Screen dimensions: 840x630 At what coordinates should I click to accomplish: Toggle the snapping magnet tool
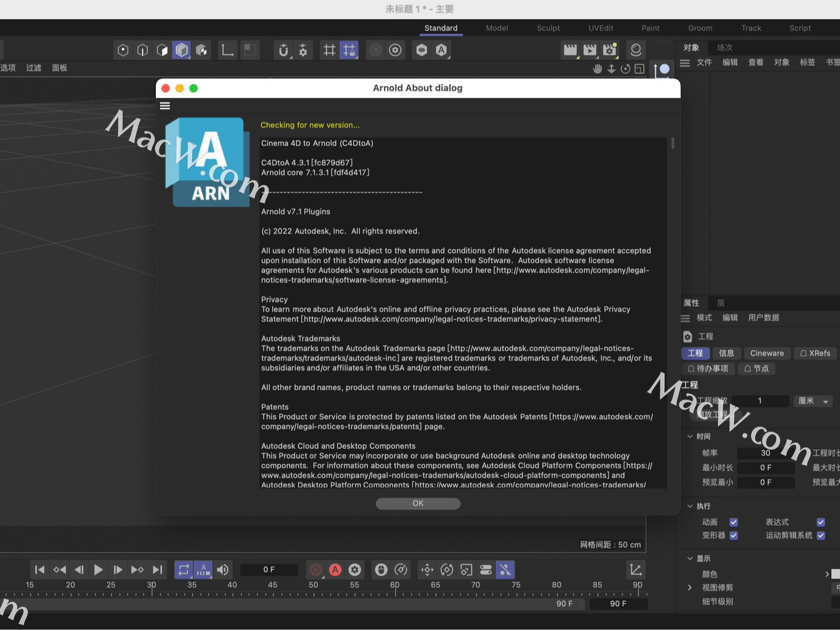coord(284,50)
